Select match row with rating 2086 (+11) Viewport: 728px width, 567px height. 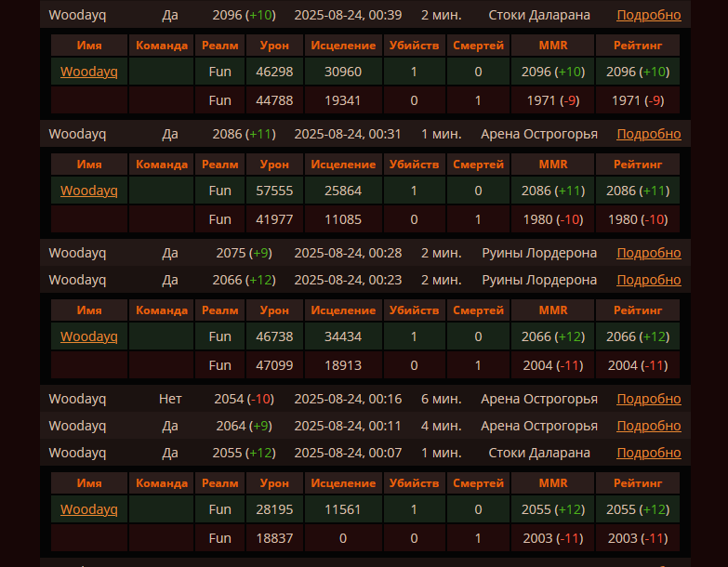tap(364, 134)
